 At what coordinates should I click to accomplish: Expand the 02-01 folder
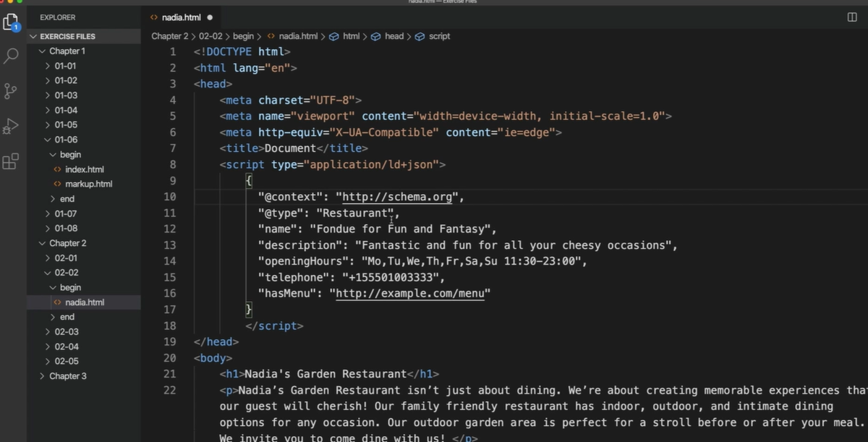(84, 258)
